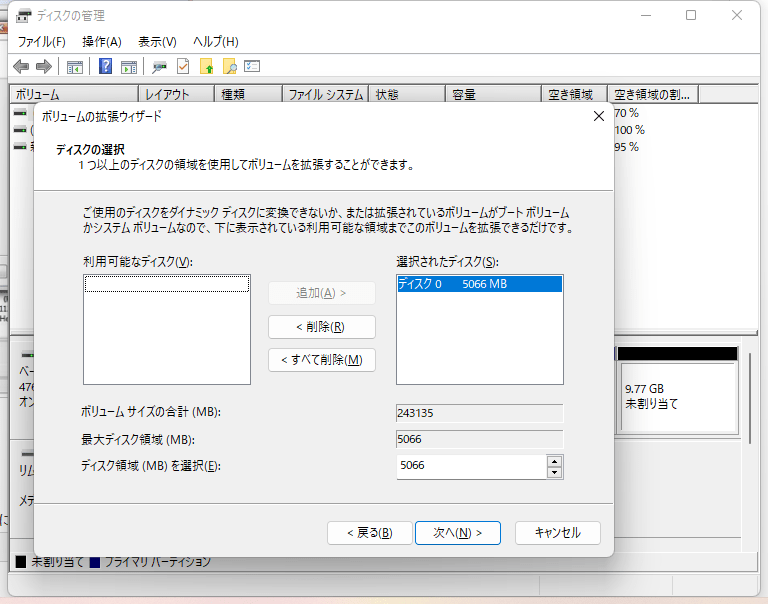Open Help via blue question mark icon
The height and width of the screenshot is (604, 768).
point(105,67)
